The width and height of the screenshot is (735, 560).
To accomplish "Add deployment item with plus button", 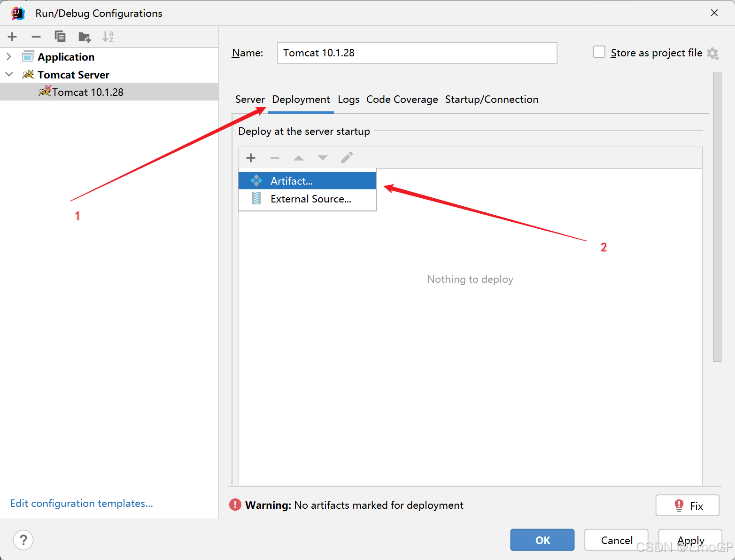I will [251, 158].
